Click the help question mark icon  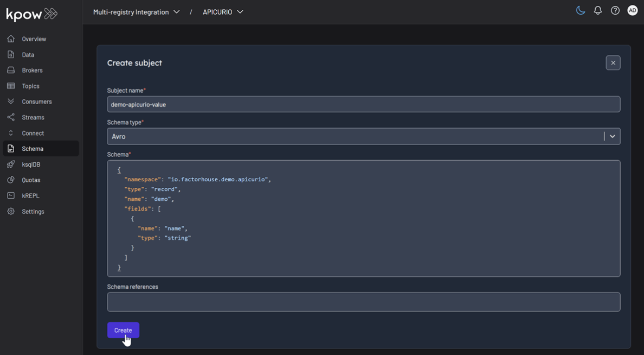click(x=615, y=10)
